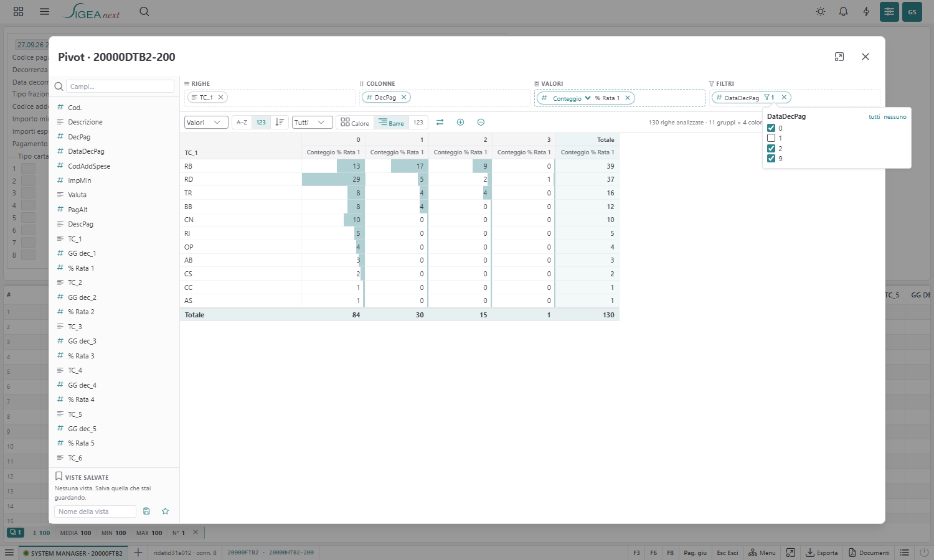The image size is (934, 560).
Task: Click 'tutti' to select all filter values
Action: pos(874,117)
